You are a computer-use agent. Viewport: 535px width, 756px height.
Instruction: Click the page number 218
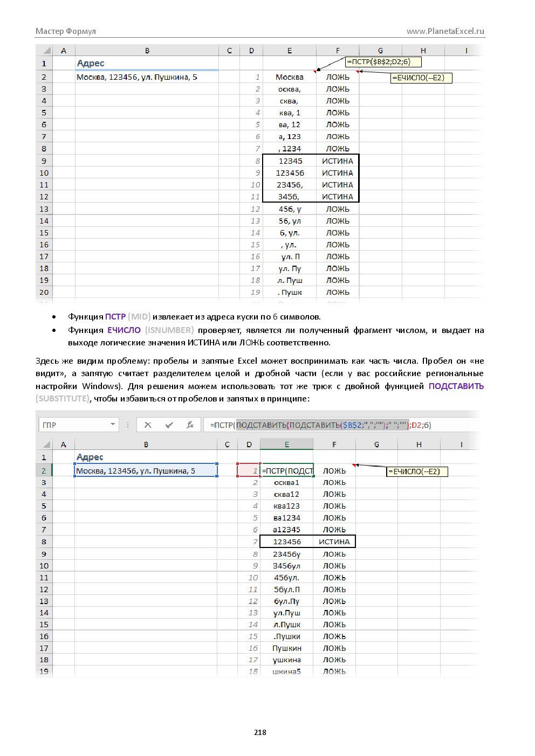click(260, 732)
